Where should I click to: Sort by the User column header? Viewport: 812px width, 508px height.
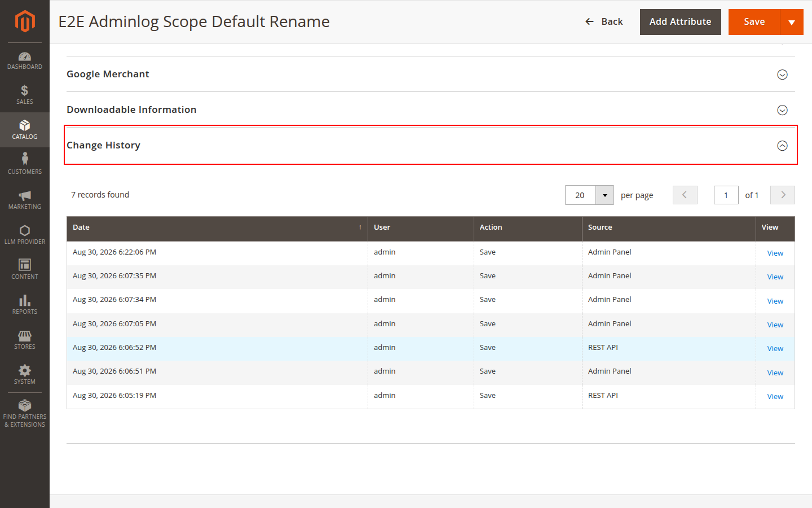pyautogui.click(x=421, y=227)
